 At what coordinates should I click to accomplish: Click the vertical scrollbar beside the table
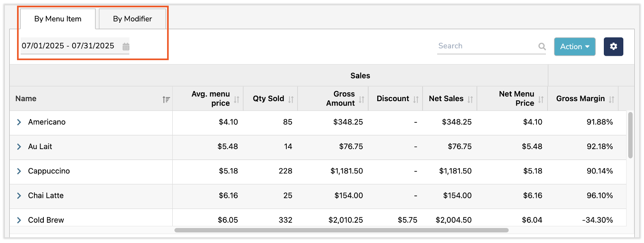point(630,135)
